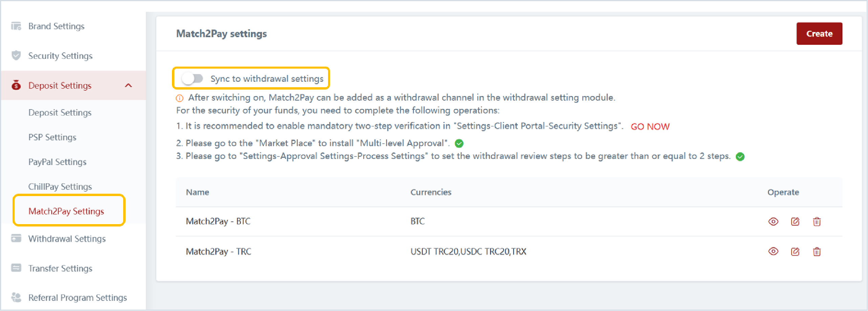Select the Match2Pay - BTC name cell
The height and width of the screenshot is (311, 868).
pos(218,221)
